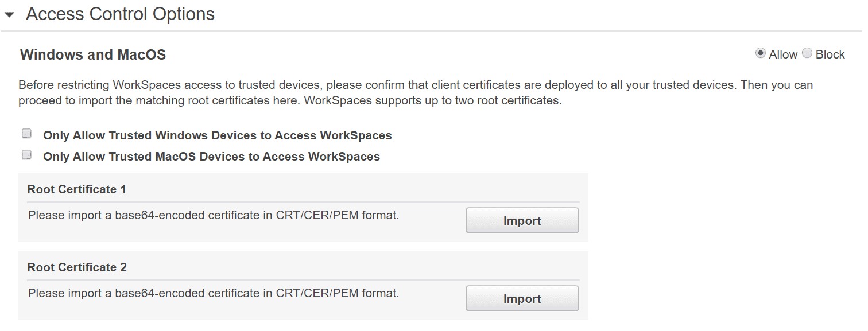Click the Root Certificate 1 heading

[76, 189]
